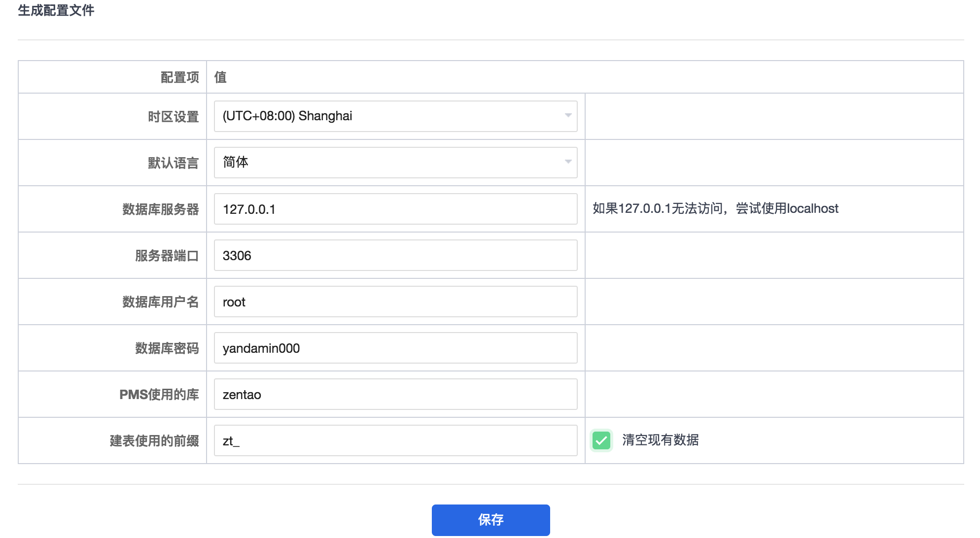Select the database username root field

click(395, 302)
